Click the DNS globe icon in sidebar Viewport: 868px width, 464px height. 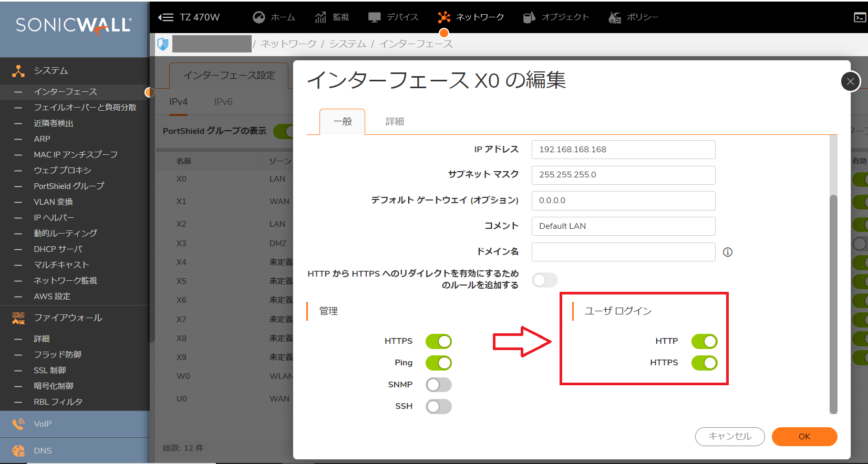[18, 451]
